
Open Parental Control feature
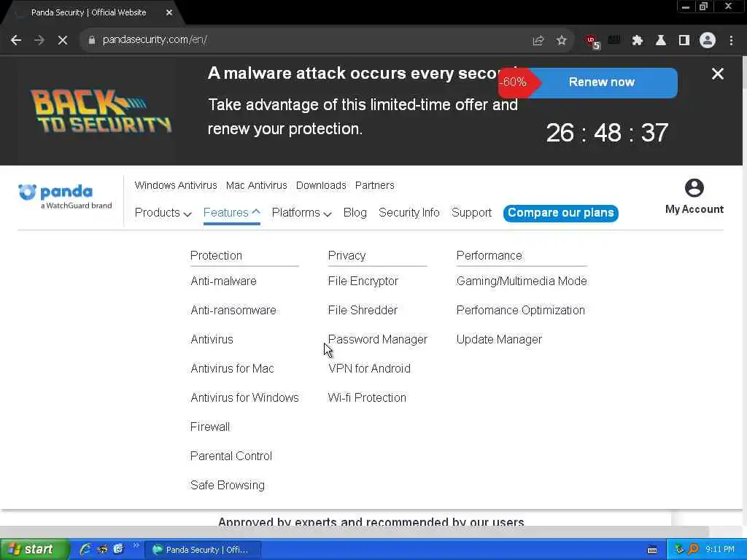coord(231,456)
